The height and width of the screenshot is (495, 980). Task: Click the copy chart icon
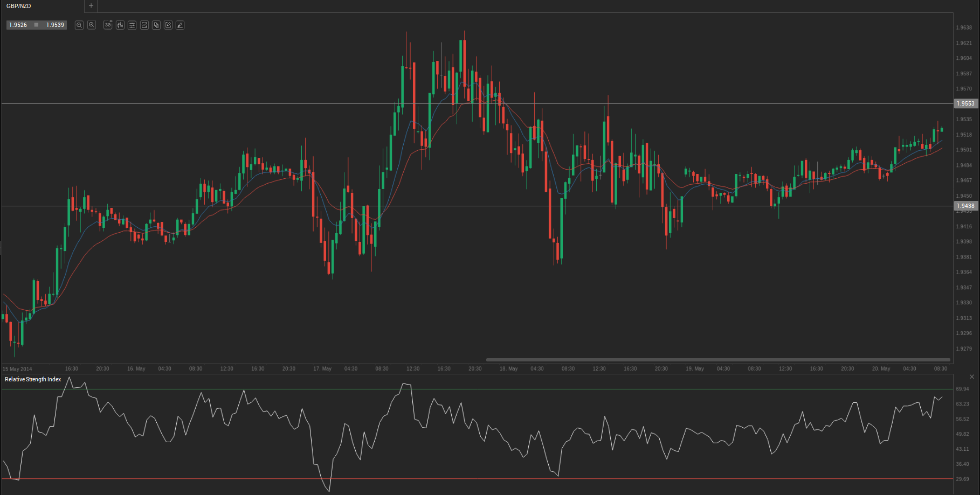(x=156, y=25)
